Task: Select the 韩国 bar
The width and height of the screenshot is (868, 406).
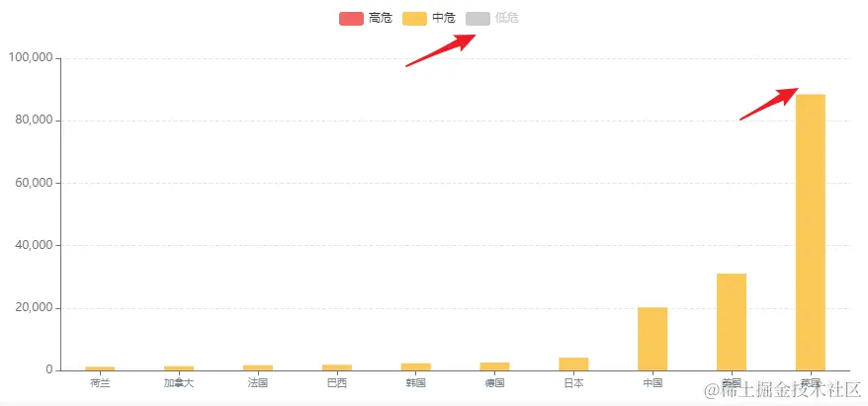Action: [415, 366]
